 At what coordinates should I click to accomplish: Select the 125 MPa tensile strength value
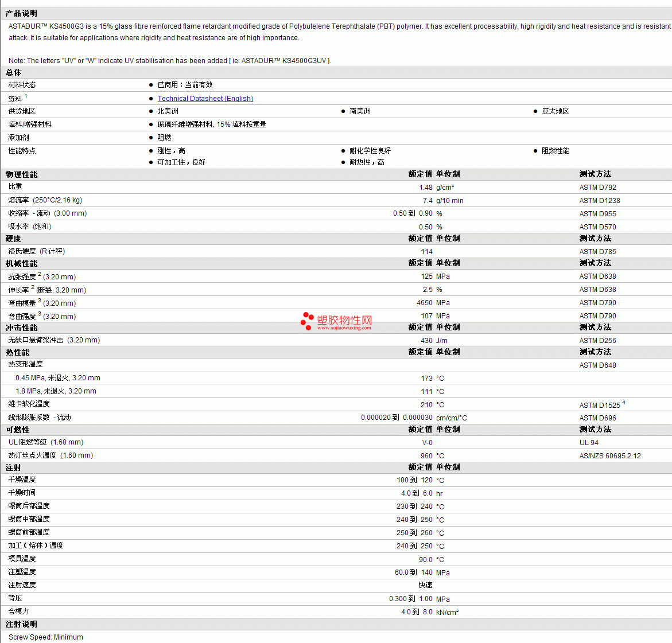(x=436, y=276)
